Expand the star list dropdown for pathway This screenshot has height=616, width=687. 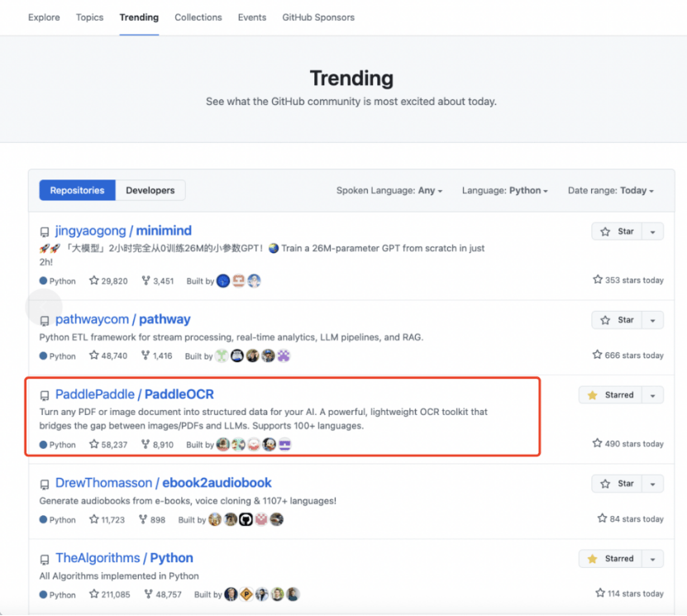(652, 320)
